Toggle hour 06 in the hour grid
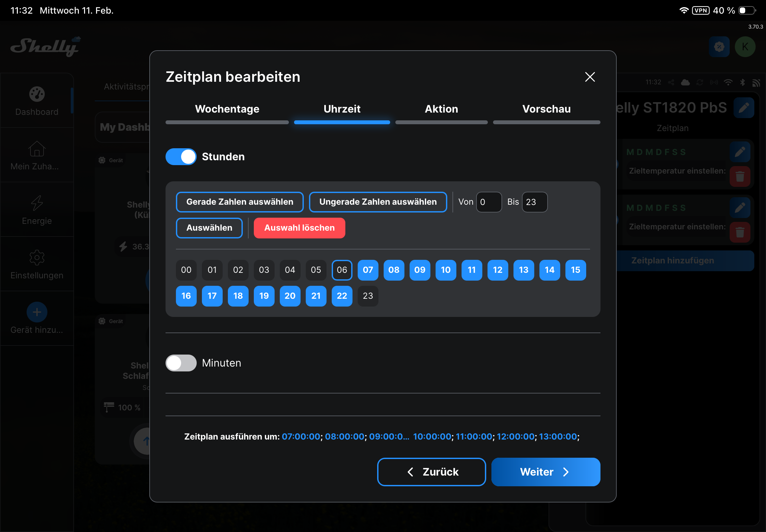Viewport: 766px width, 532px height. click(342, 270)
